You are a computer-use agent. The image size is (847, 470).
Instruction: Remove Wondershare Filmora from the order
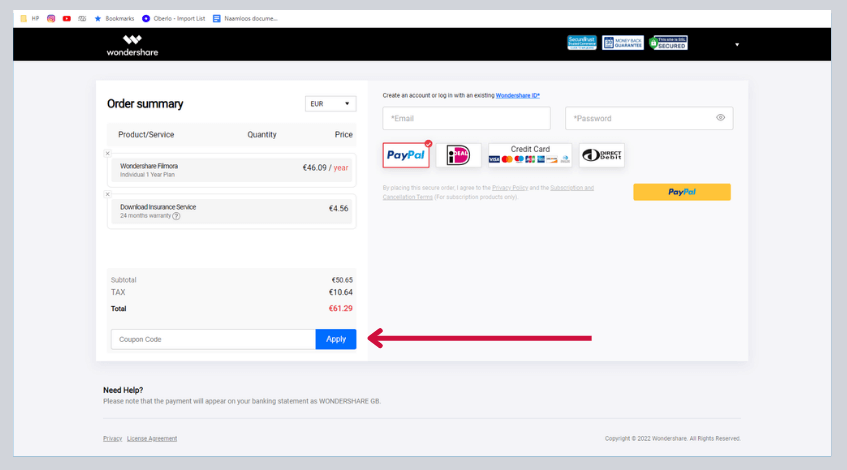click(x=108, y=153)
